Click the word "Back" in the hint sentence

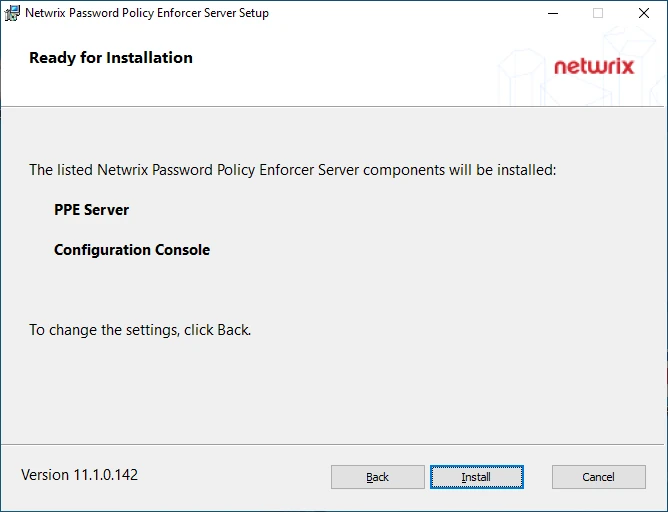coord(233,329)
